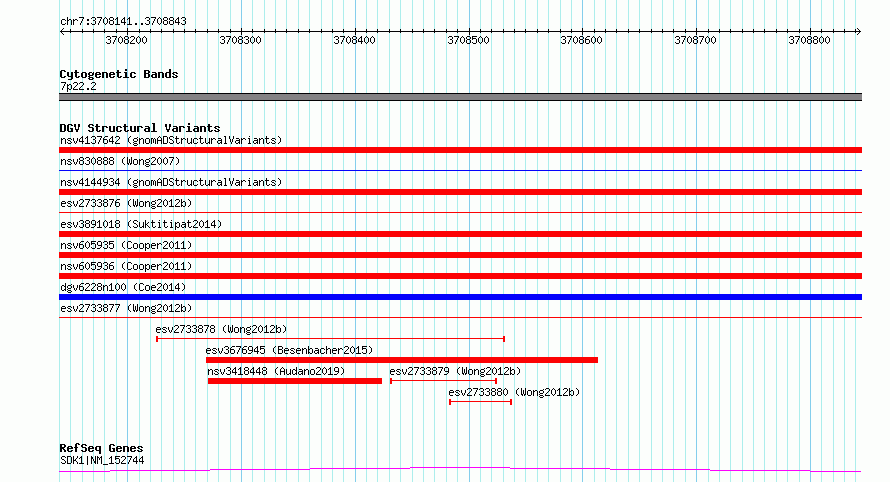The height and width of the screenshot is (482, 890).
Task: Select esv3676945 (Besenbacher2015) label
Action: click(289, 350)
